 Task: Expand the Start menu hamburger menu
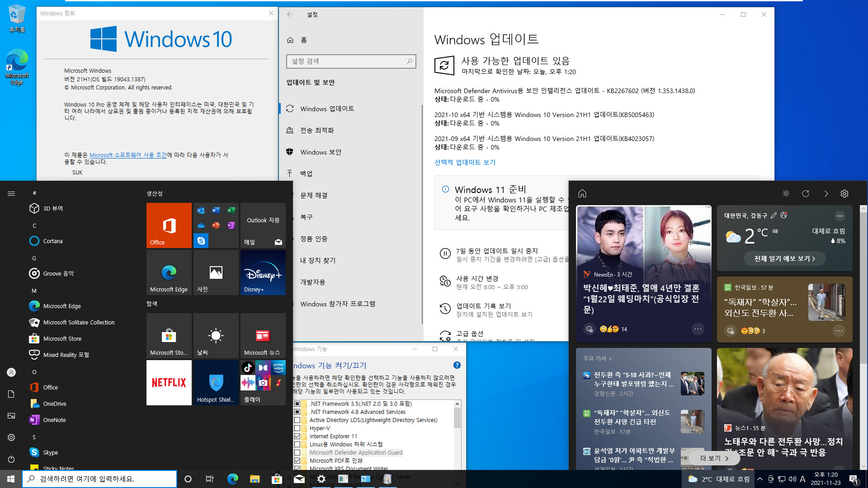point(11,193)
